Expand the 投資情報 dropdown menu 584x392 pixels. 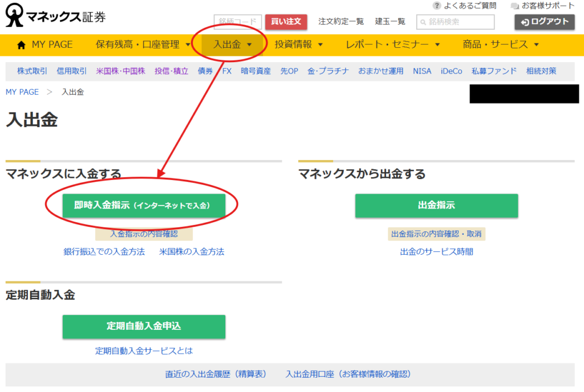pyautogui.click(x=299, y=44)
